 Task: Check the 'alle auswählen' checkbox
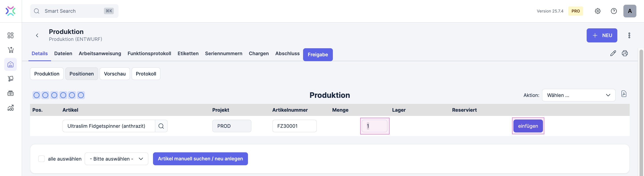(41, 159)
